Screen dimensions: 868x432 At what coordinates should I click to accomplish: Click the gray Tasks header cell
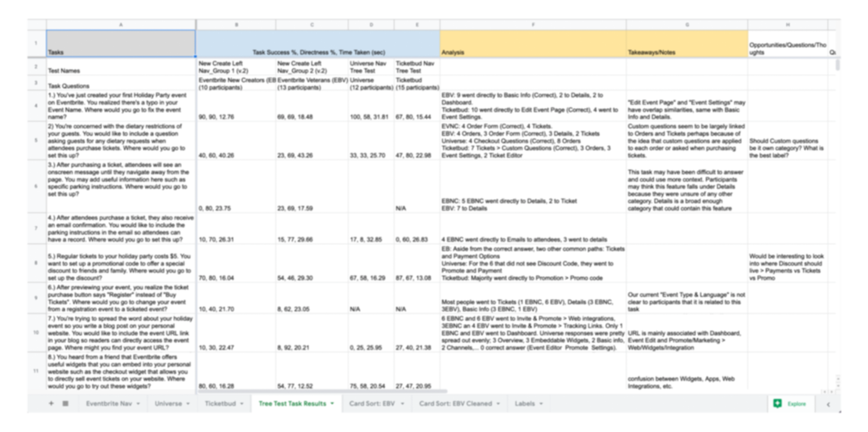point(121,43)
